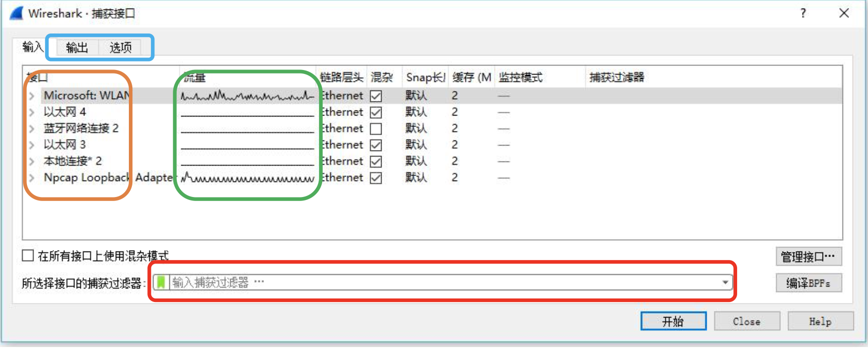Switch to the 选项 tab
The height and width of the screenshot is (348, 868).
[120, 47]
